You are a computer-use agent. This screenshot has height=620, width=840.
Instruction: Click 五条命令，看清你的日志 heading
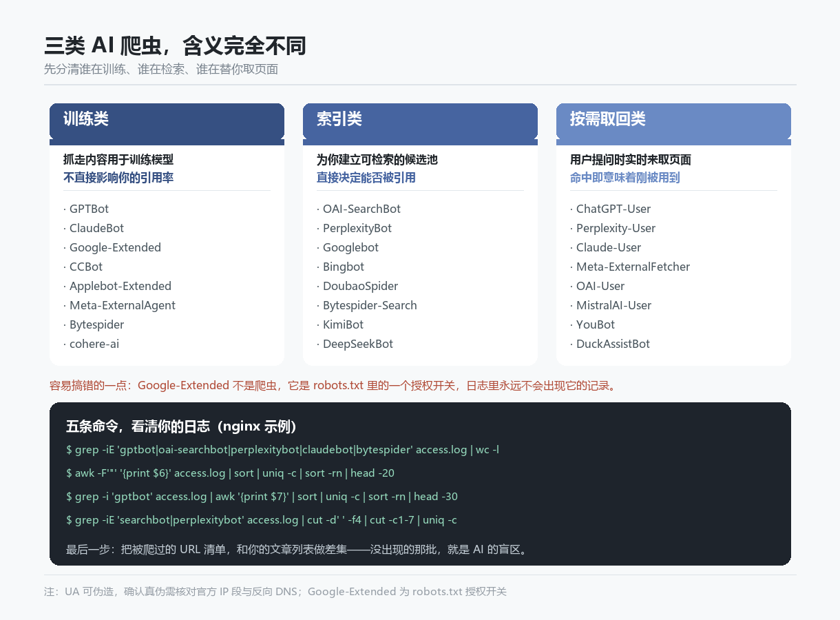click(x=182, y=426)
